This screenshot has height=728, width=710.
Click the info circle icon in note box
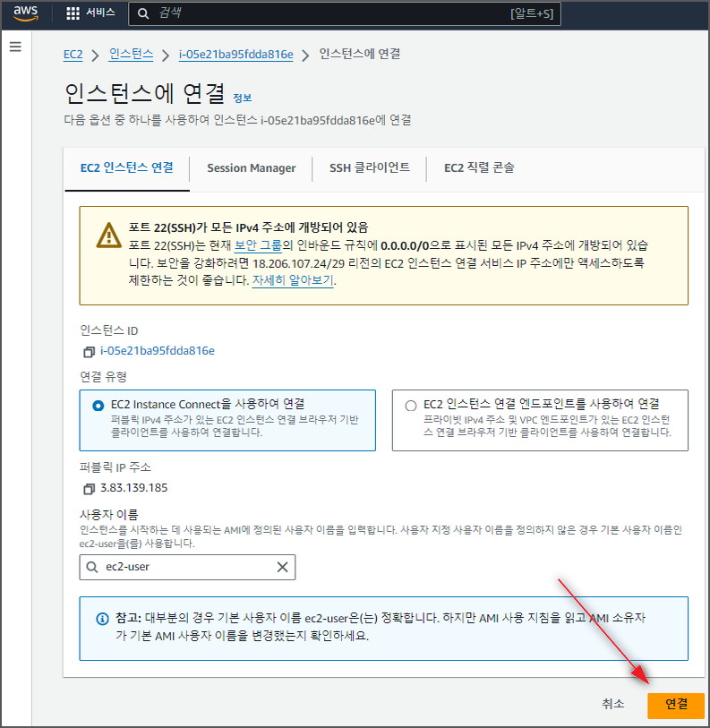click(102, 619)
